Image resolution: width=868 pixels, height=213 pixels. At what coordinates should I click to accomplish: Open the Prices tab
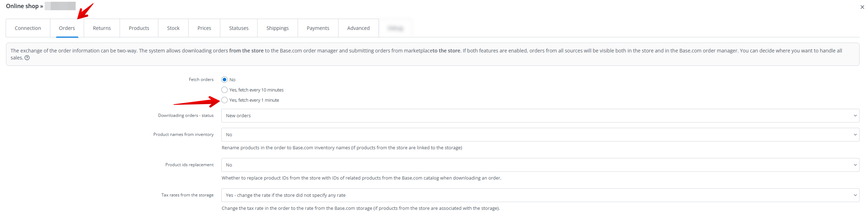pyautogui.click(x=204, y=28)
